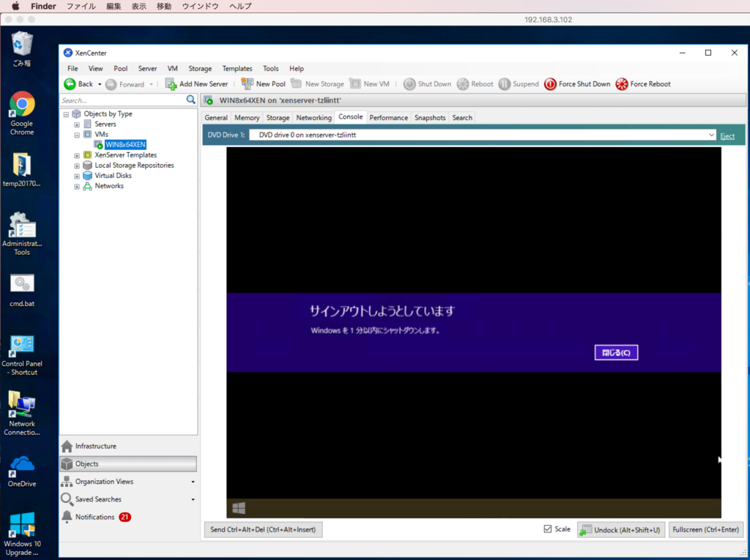Click the New Storage toolbar icon
Screen dimensions: 750x560
pyautogui.click(x=297, y=83)
